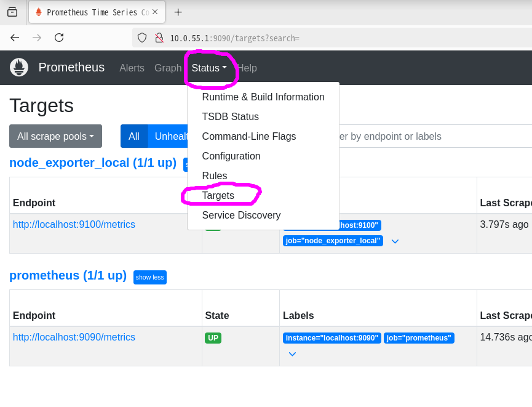
Task: Click show less beside prometheus pool
Action: click(x=150, y=277)
